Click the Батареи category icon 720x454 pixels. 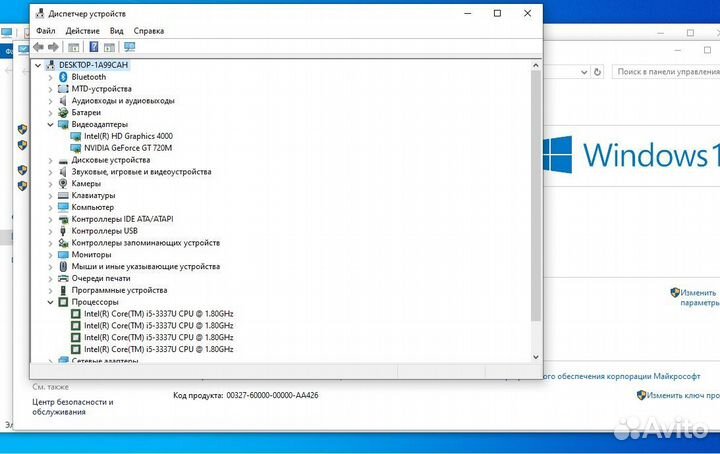point(64,113)
